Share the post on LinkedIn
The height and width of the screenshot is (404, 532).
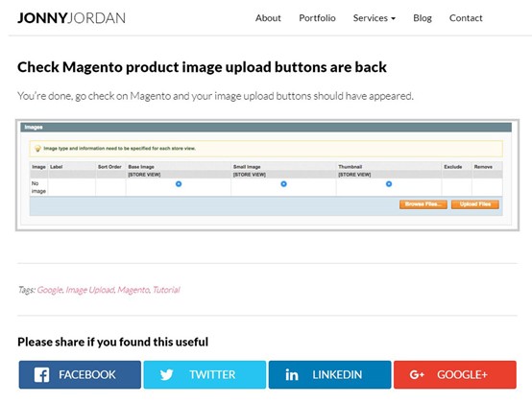[329, 374]
